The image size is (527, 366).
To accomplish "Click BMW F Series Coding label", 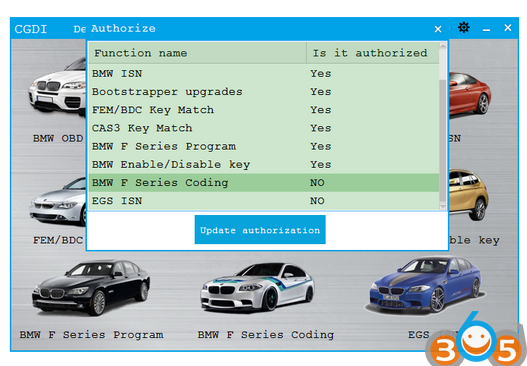I will [266, 335].
